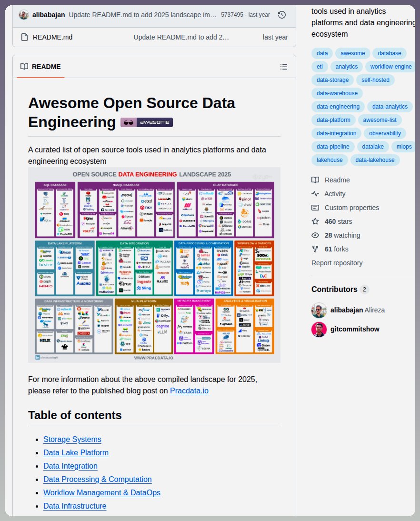The width and height of the screenshot is (420, 521).
Task: Open README.md row commit message
Action: [181, 37]
